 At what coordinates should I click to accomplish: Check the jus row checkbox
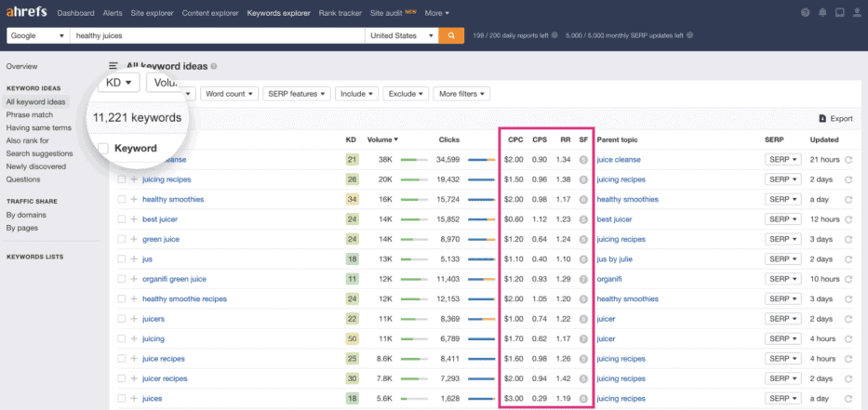click(x=121, y=259)
